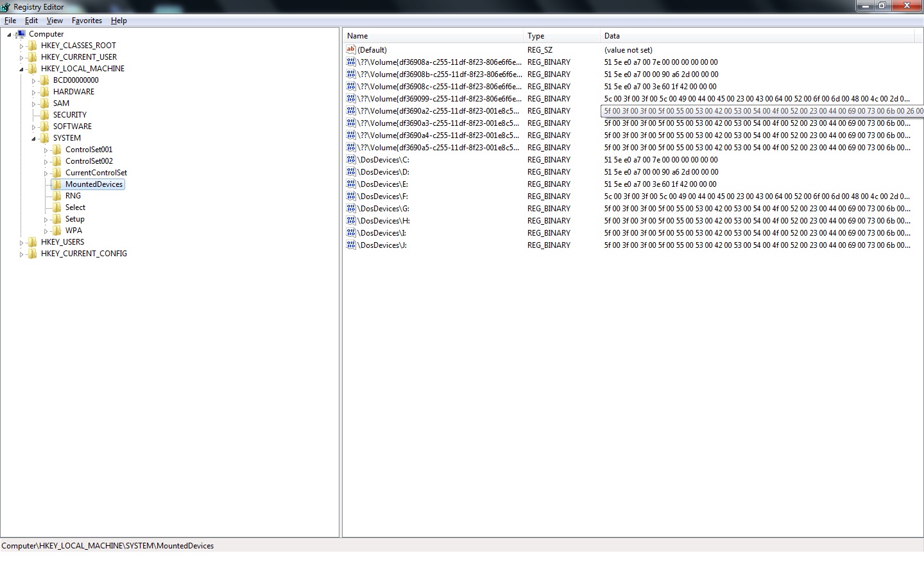
Task: Click binary icon for \DosDevices\E:
Action: click(x=351, y=184)
